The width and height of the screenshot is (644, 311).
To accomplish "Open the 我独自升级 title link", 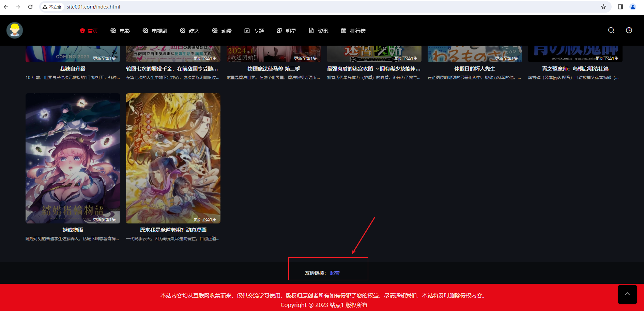I will tap(73, 69).
